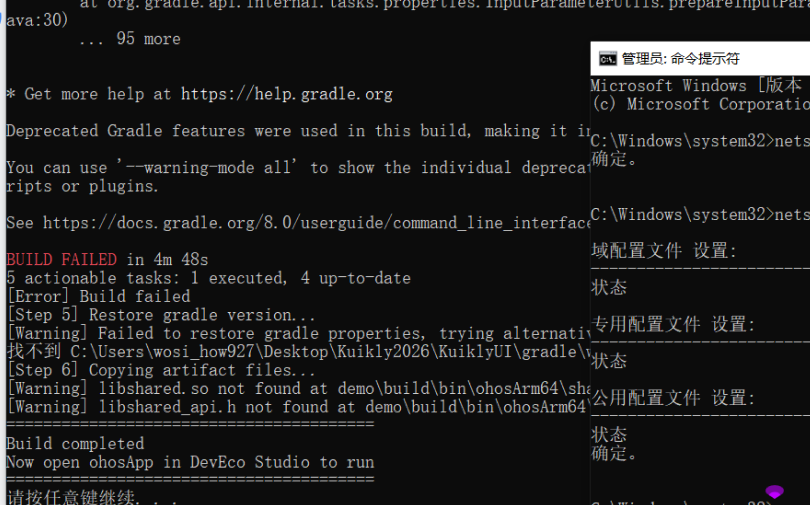Click '5 actionable tasks' line

[x=209, y=278]
